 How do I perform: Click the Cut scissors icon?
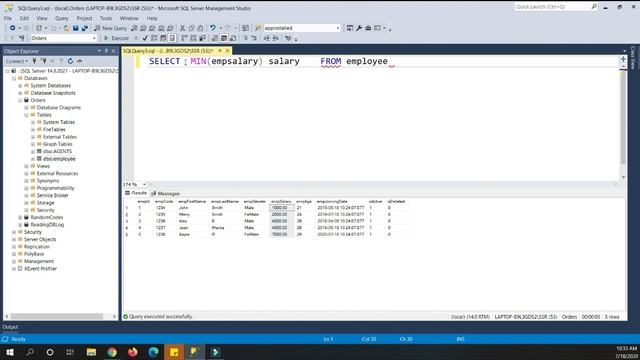click(x=182, y=28)
